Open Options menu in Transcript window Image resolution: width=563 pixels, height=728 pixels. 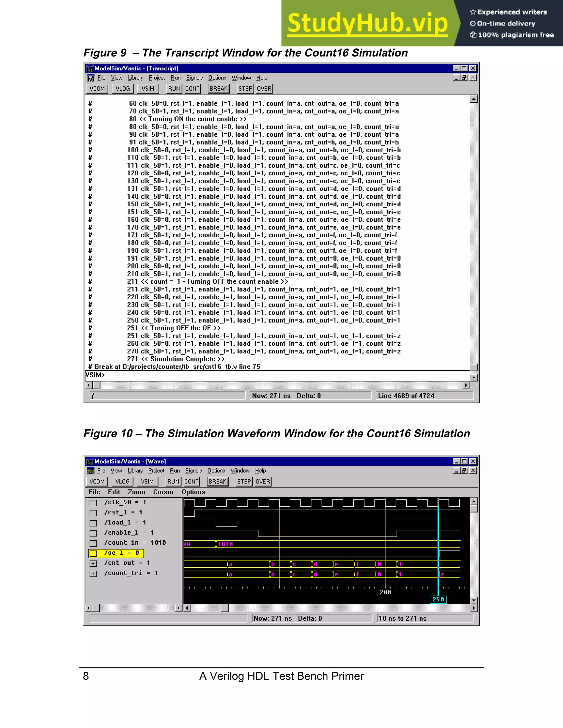pos(217,78)
